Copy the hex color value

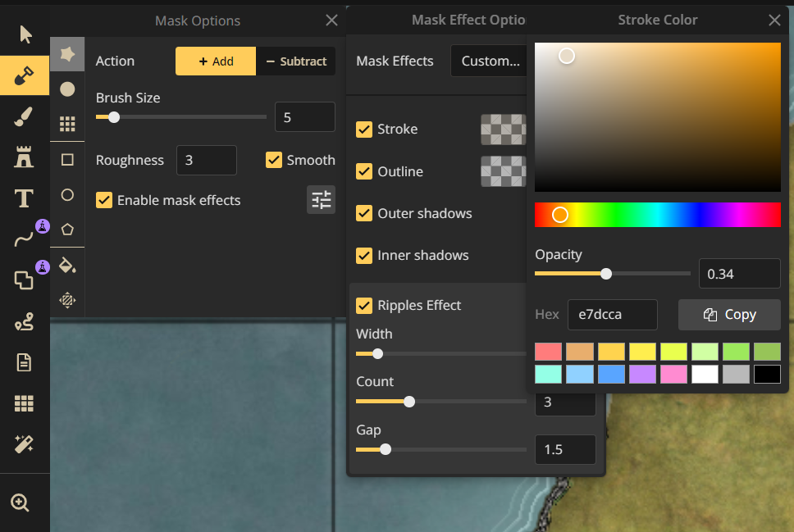[x=729, y=314]
